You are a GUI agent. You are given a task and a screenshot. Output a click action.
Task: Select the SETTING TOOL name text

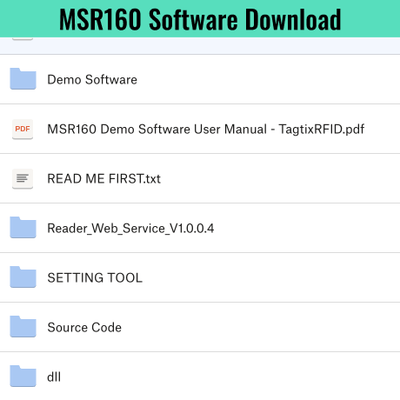tap(95, 278)
